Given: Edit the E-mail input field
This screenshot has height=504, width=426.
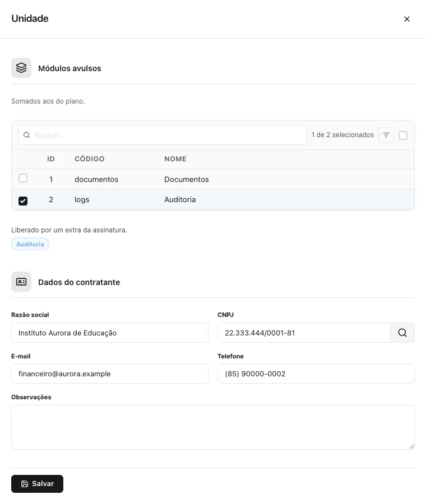Looking at the screenshot, I should pyautogui.click(x=110, y=374).
